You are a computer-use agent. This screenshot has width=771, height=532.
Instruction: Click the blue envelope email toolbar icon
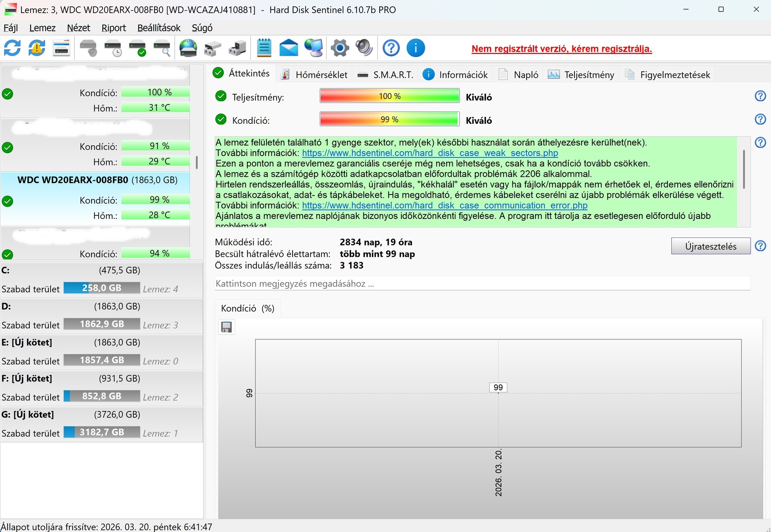click(289, 48)
